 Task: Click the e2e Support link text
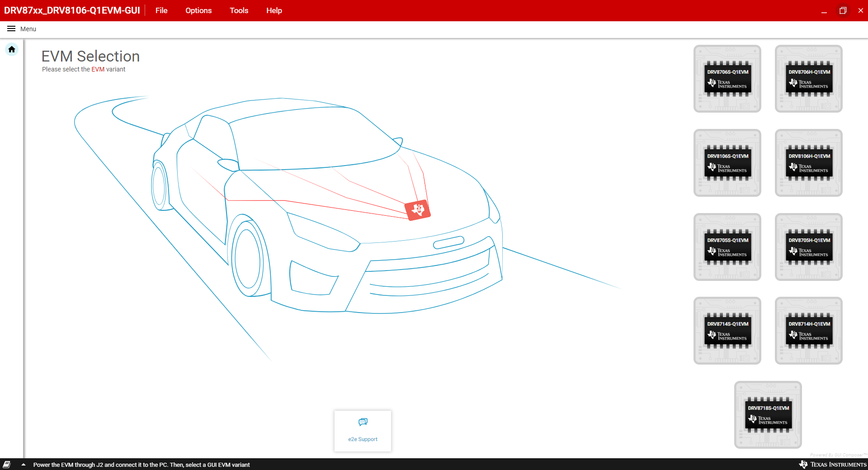363,439
